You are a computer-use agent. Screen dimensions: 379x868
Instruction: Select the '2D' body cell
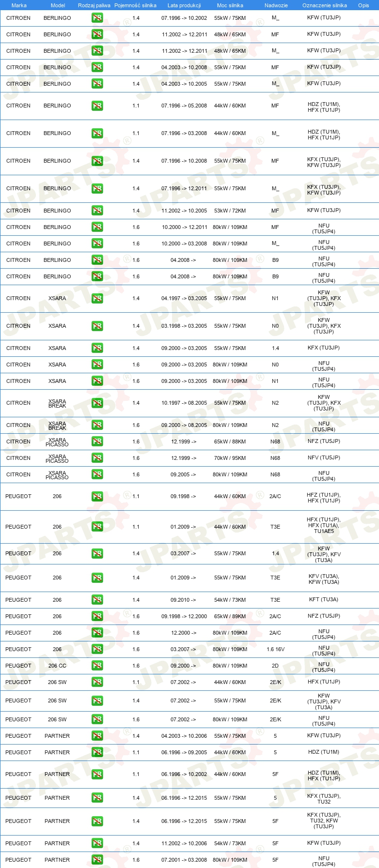pos(275,666)
